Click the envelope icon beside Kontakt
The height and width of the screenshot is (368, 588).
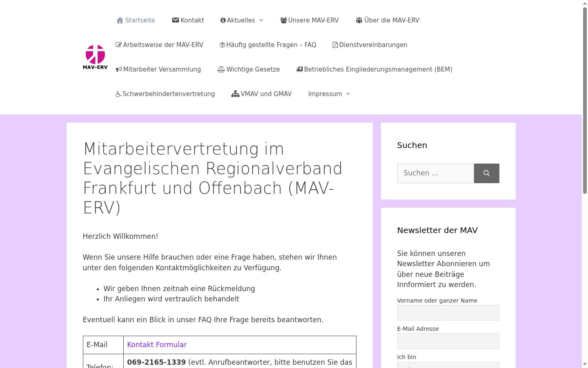pyautogui.click(x=176, y=20)
